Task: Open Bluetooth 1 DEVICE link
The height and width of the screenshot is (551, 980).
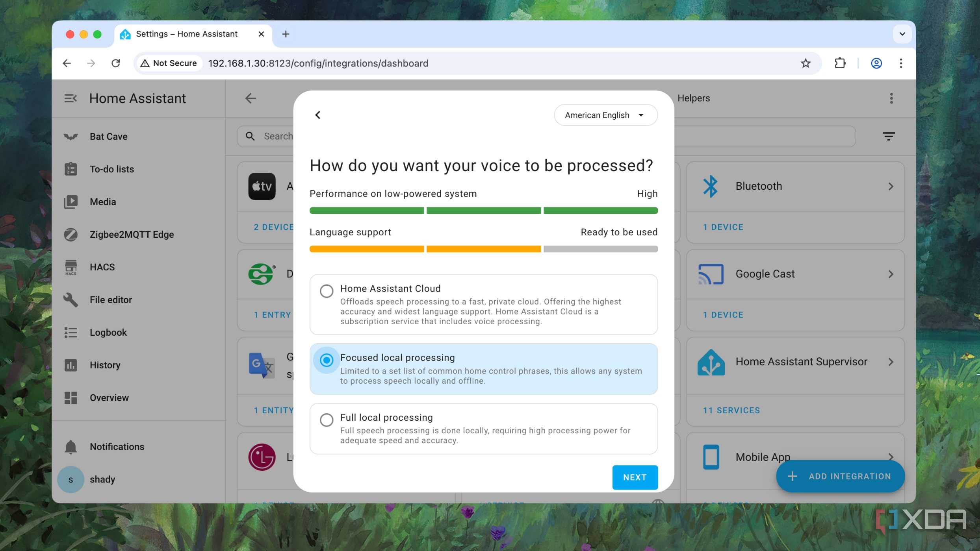Action: tap(723, 227)
